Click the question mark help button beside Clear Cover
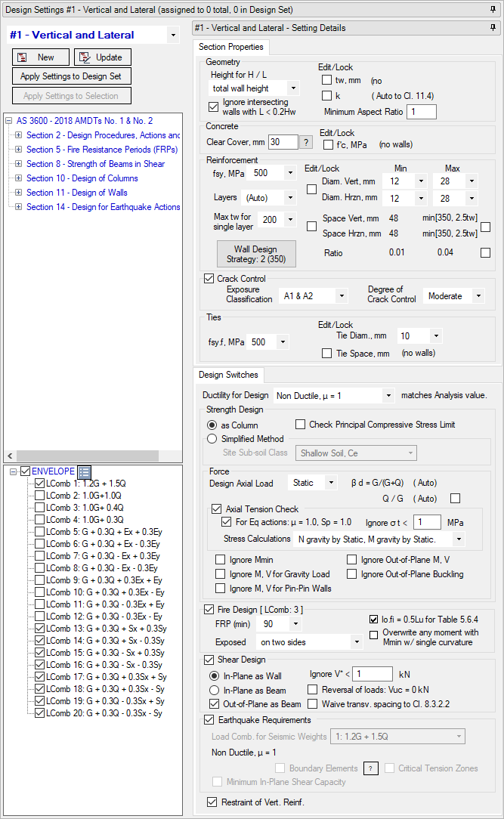Image resolution: width=504 pixels, height=819 pixels. pyautogui.click(x=306, y=142)
